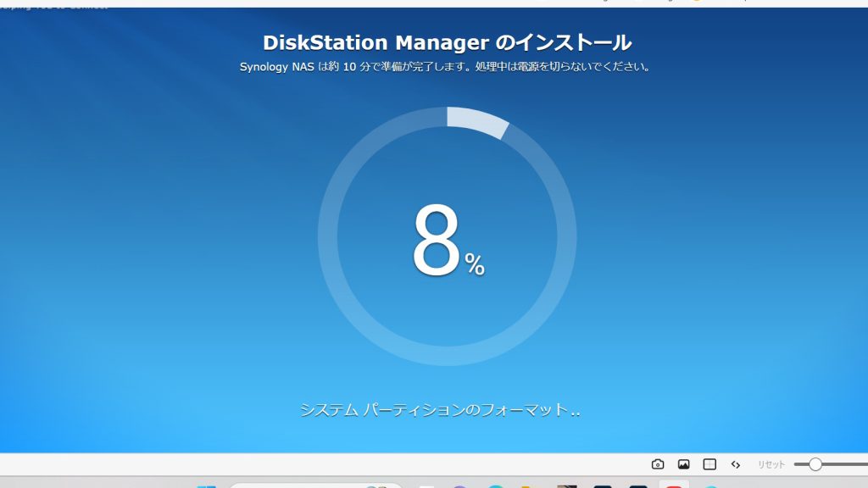
Task: Click the 'DiskStation Manager のインストール' heading
Action: [448, 42]
